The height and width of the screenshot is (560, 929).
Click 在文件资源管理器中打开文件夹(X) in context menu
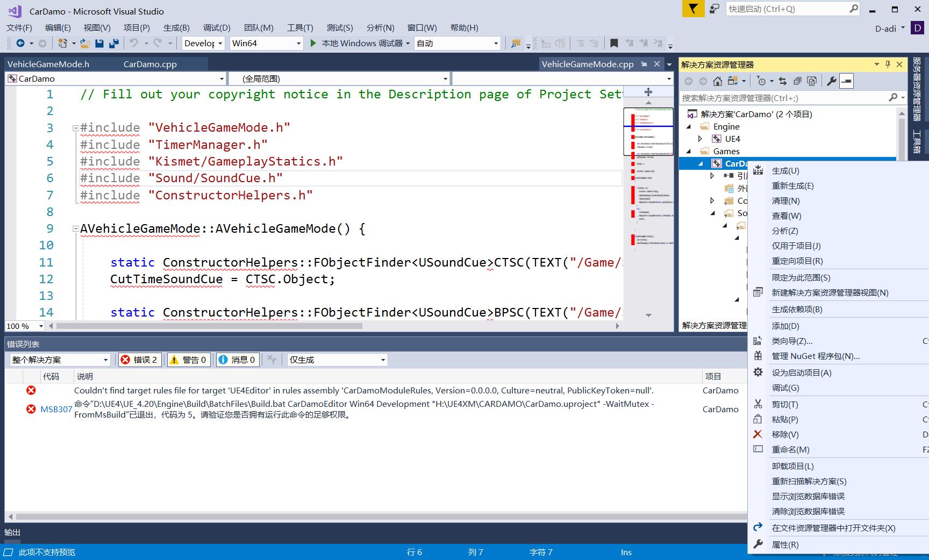tap(833, 528)
